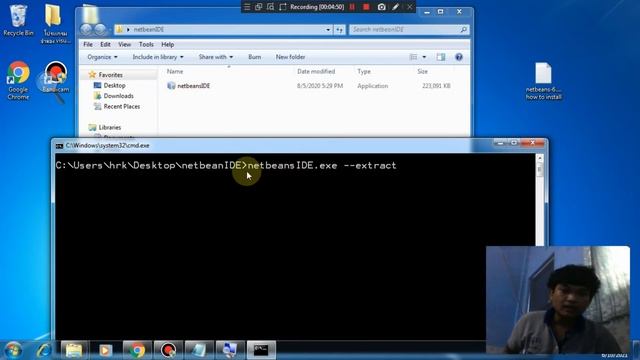Image resolution: width=640 pixels, height=360 pixels.
Task: Open Explorer help with the question mark icon
Action: tap(459, 57)
